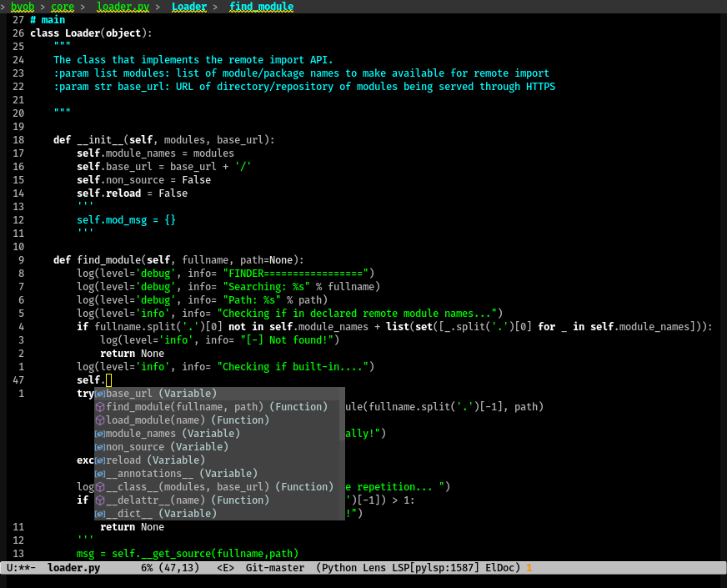Click "self.base_url = base_url + '/'" line
Screen dimensions: 727x588
point(164,167)
